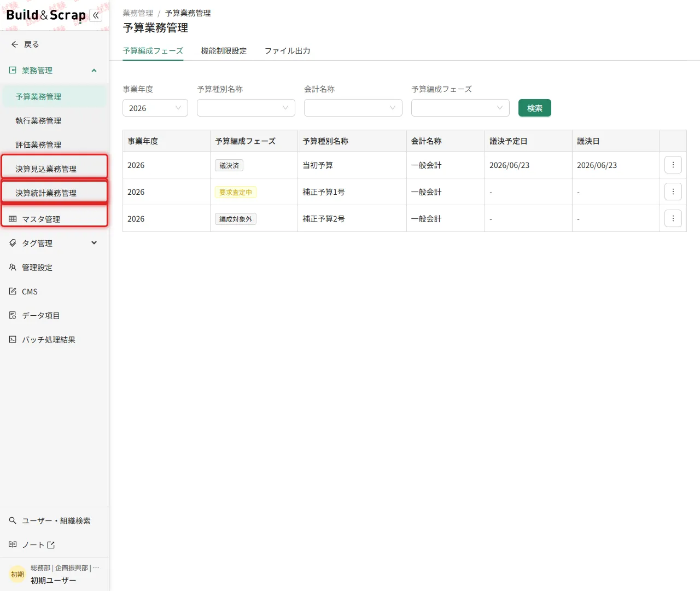This screenshot has height=591, width=700.
Task: Click the マスタ管理 table icon
Action: (x=13, y=219)
